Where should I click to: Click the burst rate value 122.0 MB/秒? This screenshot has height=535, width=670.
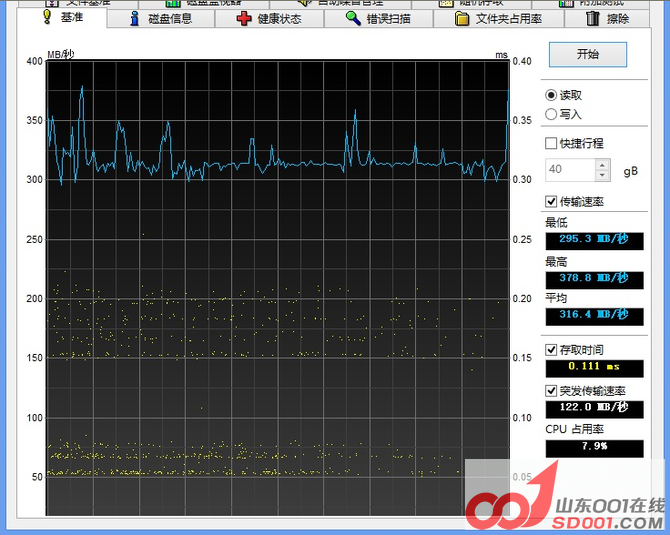coord(594,409)
